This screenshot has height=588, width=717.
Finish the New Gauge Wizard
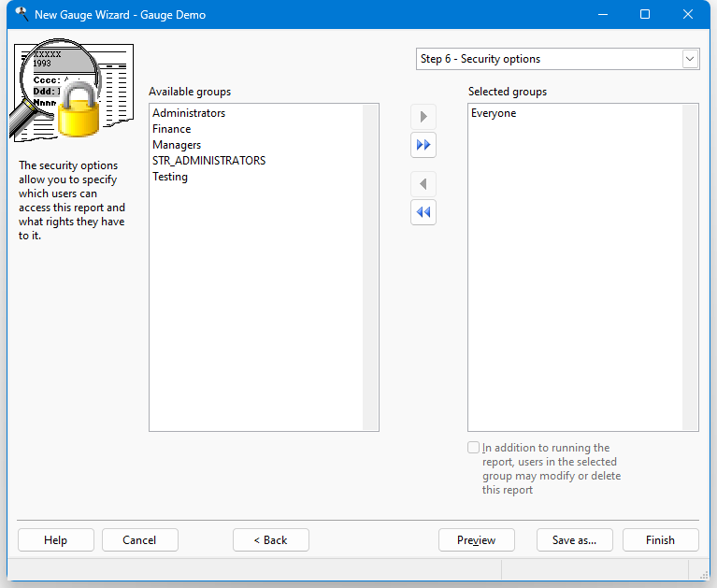660,540
